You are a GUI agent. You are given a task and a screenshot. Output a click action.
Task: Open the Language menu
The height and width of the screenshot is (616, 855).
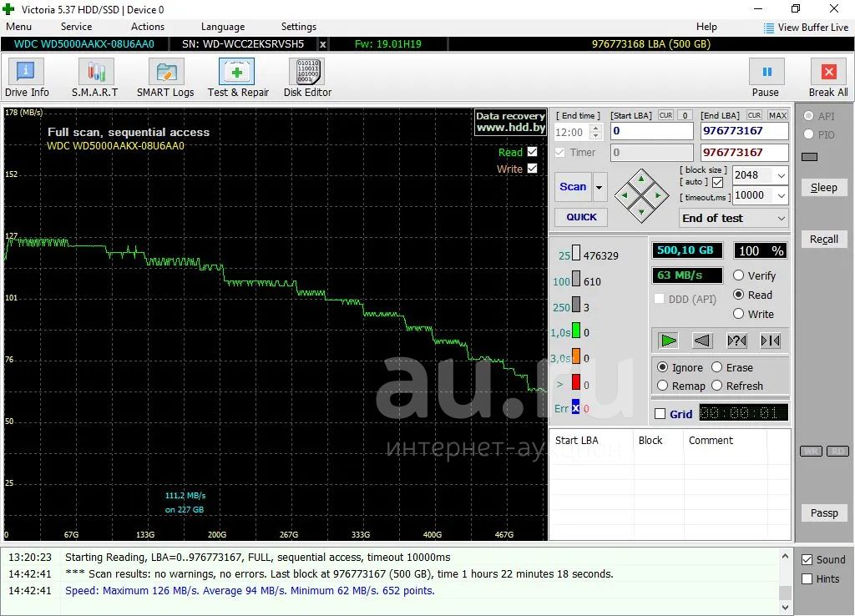click(x=223, y=27)
